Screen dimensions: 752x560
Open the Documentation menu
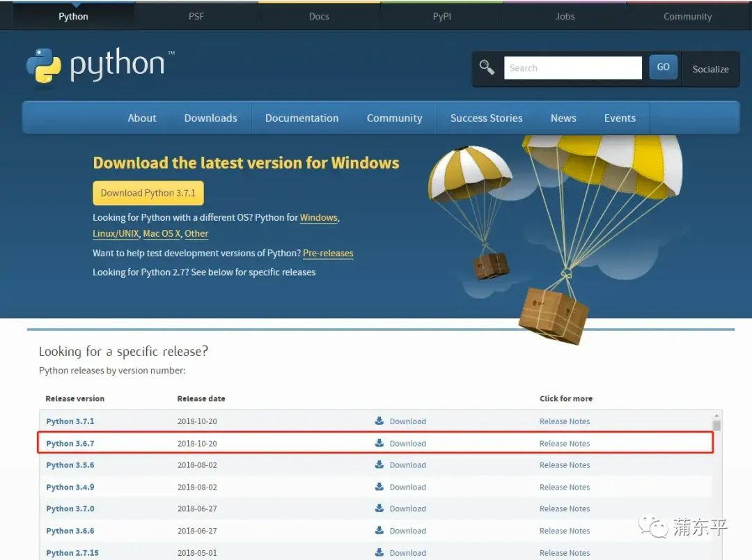point(301,118)
